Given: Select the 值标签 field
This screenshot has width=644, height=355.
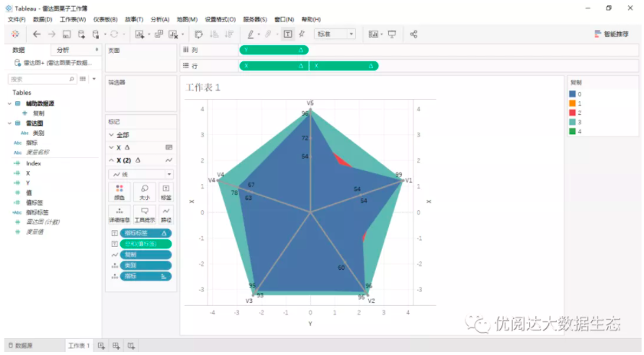Looking at the screenshot, I should coord(34,202).
